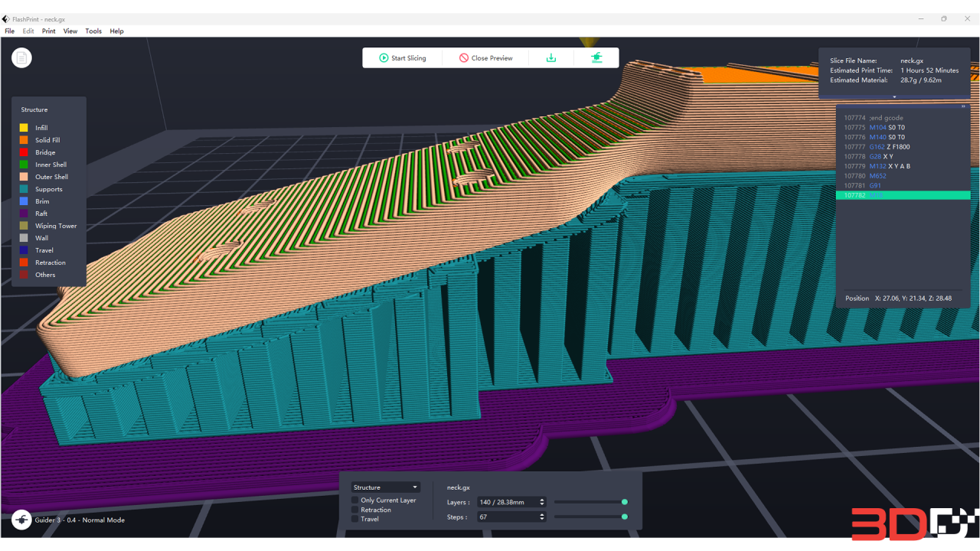Click the Layers stepper up arrow
This screenshot has width=980, height=551.
click(x=542, y=499)
